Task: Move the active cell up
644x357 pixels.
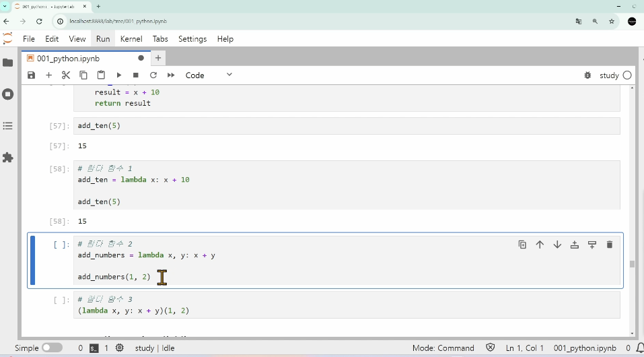Action: [x=540, y=245]
